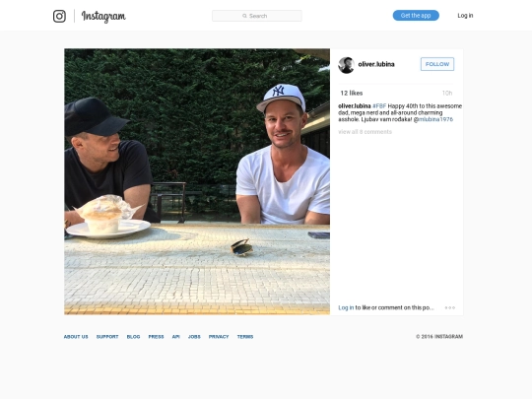The width and height of the screenshot is (532, 399).
Task: Click the Get the app button
Action: [416, 16]
